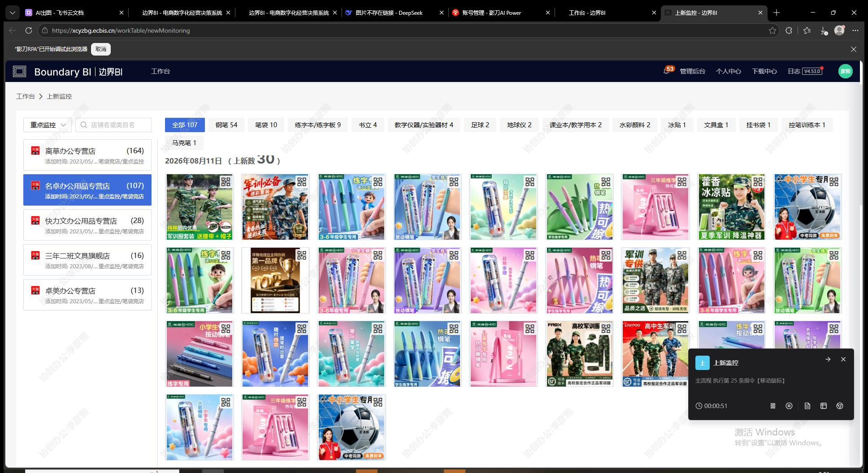The image size is (868, 473).
Task: Open the browser tab search dropdown
Action: 13,13
